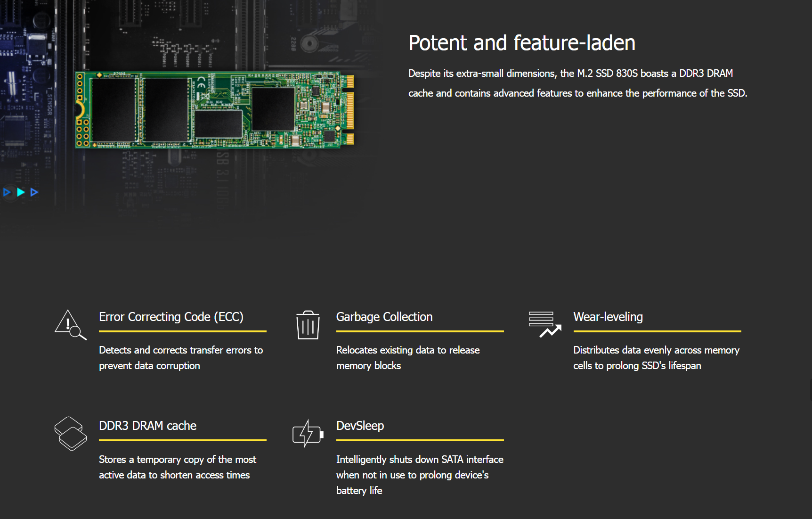Click the DDR3 DRAM cache heading

[x=147, y=426]
